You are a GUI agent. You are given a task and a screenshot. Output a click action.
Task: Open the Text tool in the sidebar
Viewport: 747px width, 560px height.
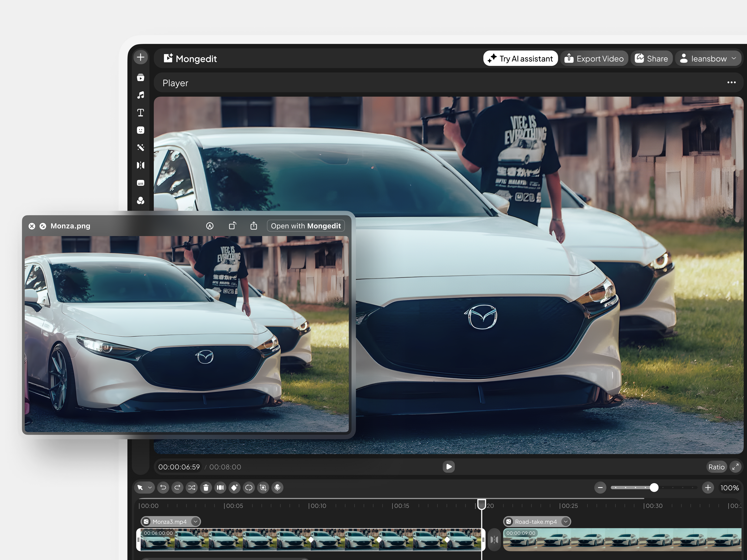click(140, 112)
